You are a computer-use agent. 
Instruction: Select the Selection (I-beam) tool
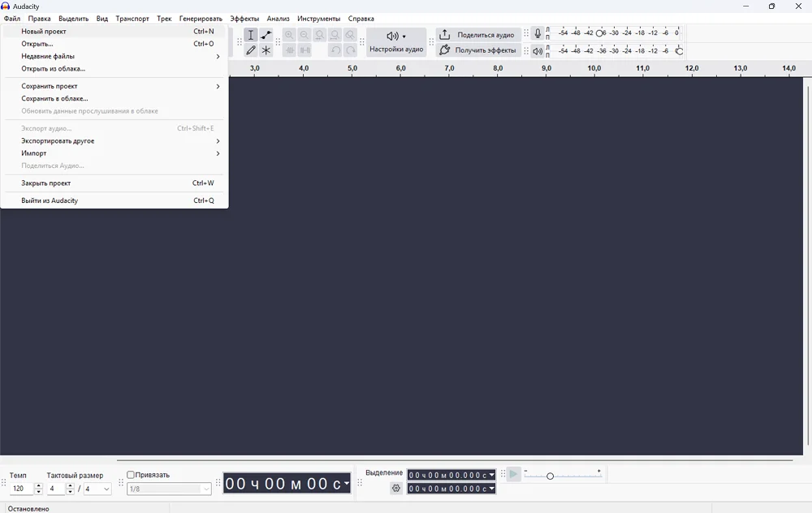251,35
